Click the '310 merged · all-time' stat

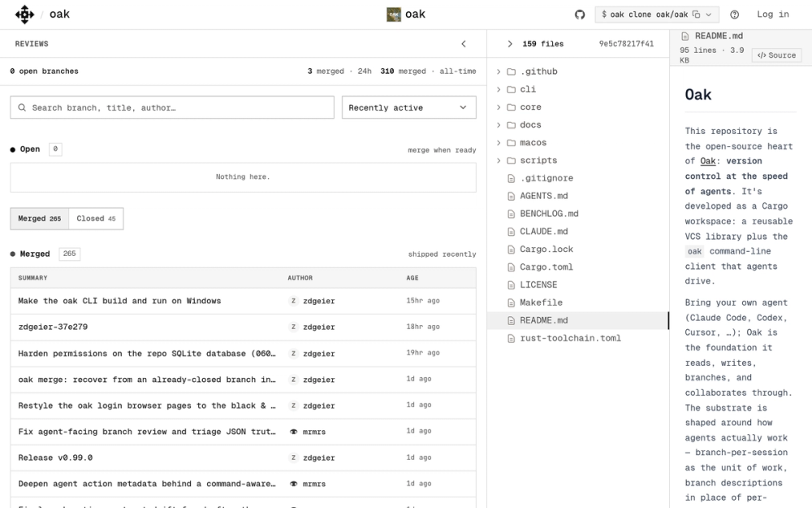click(x=428, y=72)
